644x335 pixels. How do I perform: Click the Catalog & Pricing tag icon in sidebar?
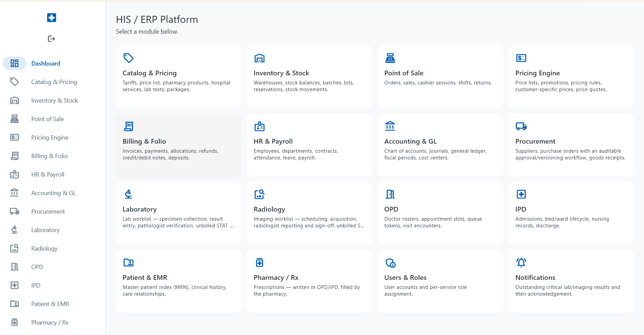tap(14, 82)
